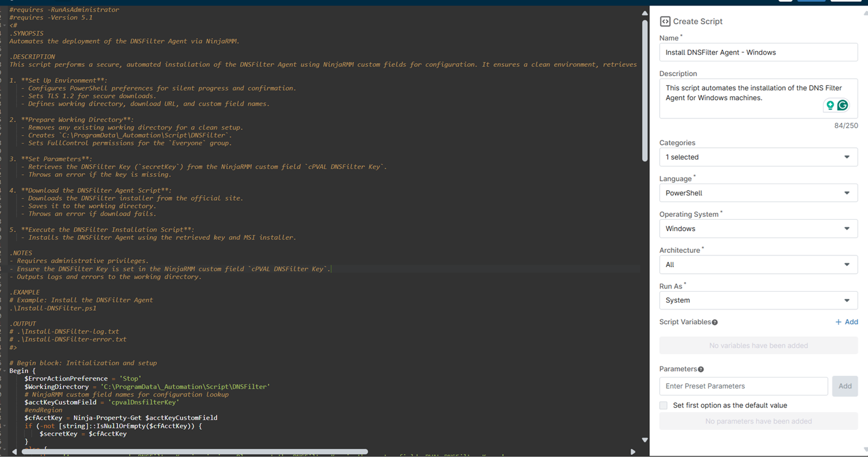Click the right arrow of the horizontal scrollbar

(633, 451)
